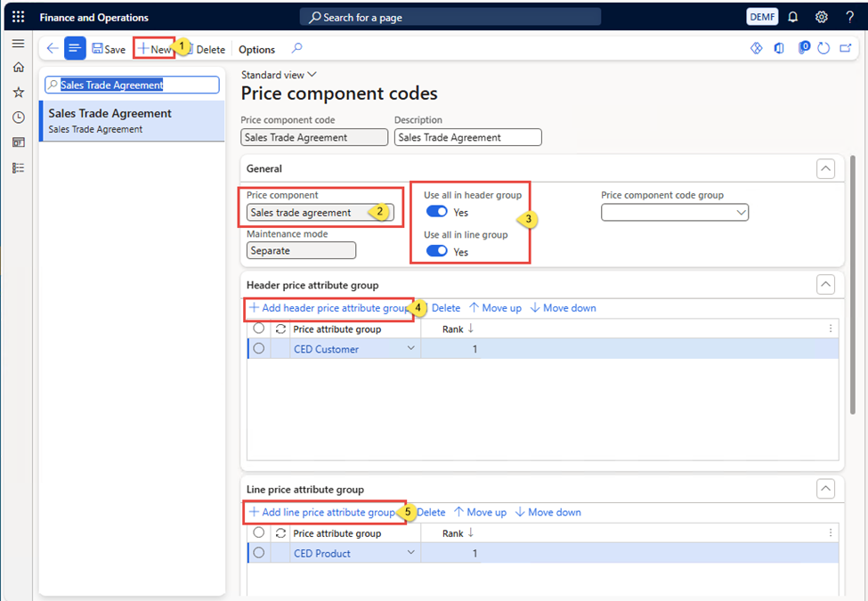
Task: Open the form in a new window
Action: click(x=846, y=49)
